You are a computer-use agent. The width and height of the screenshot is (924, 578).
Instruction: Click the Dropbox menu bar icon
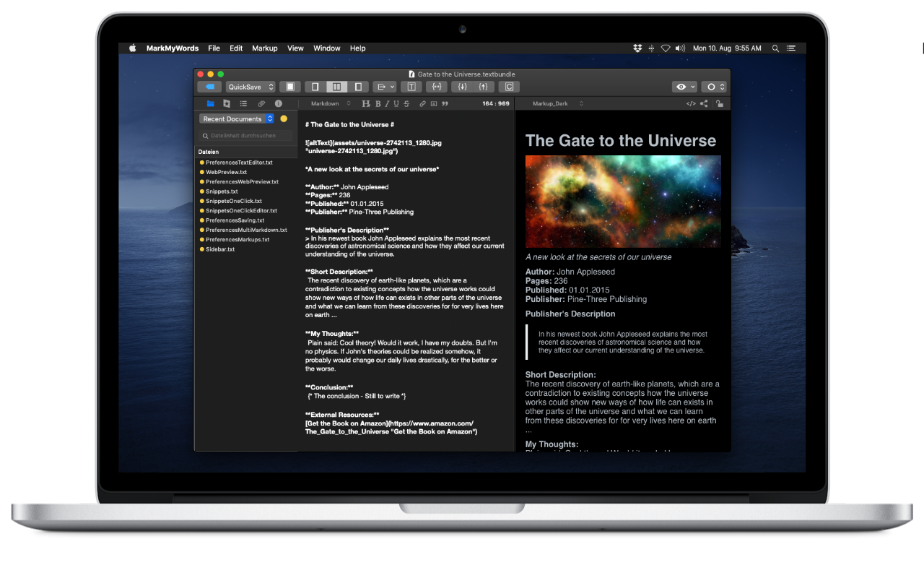coord(637,48)
